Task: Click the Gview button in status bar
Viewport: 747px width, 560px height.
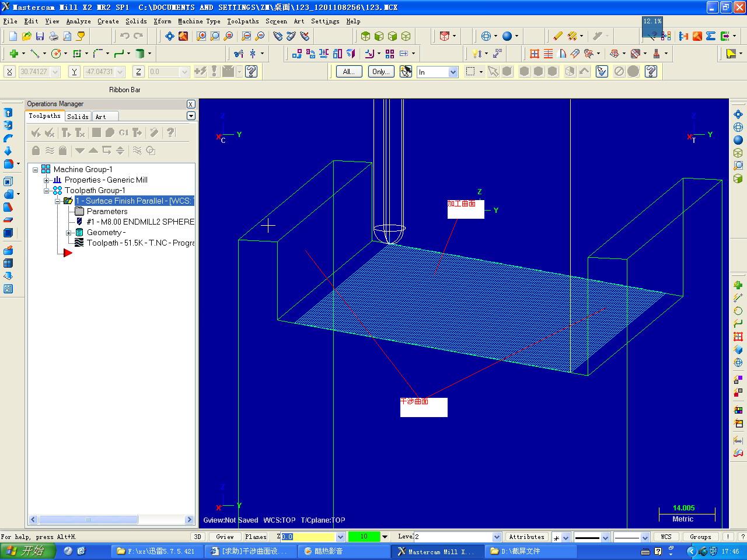Action: [x=225, y=537]
